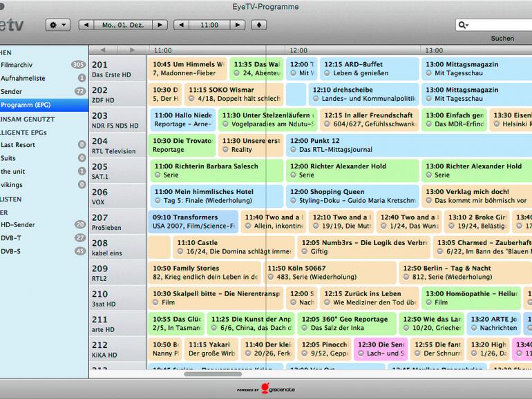Image resolution: width=532 pixels, height=399 pixels.
Task: Click the 12:00 timeline header
Action: [x=298, y=50]
